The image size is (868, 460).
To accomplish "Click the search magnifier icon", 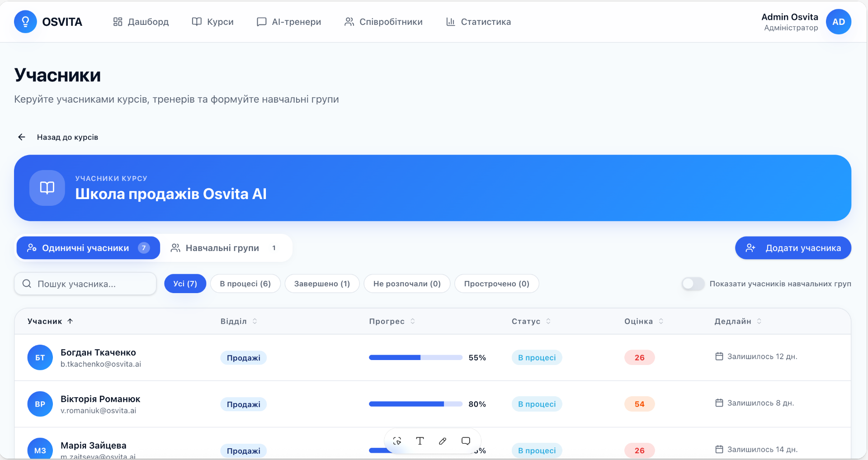I will [x=27, y=284].
